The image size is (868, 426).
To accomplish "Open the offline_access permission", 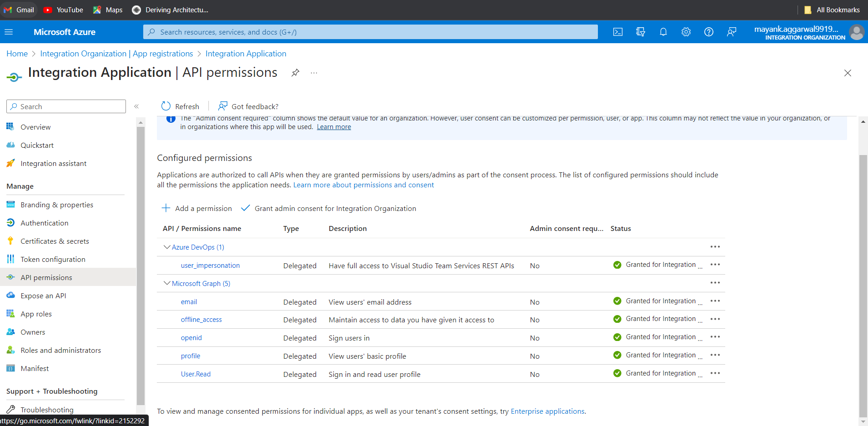I will coord(201,320).
